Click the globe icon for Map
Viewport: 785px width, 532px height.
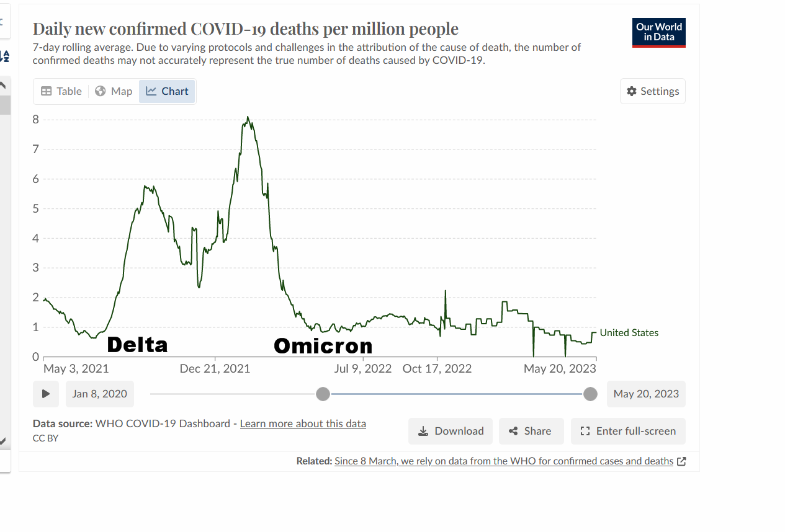click(x=101, y=91)
